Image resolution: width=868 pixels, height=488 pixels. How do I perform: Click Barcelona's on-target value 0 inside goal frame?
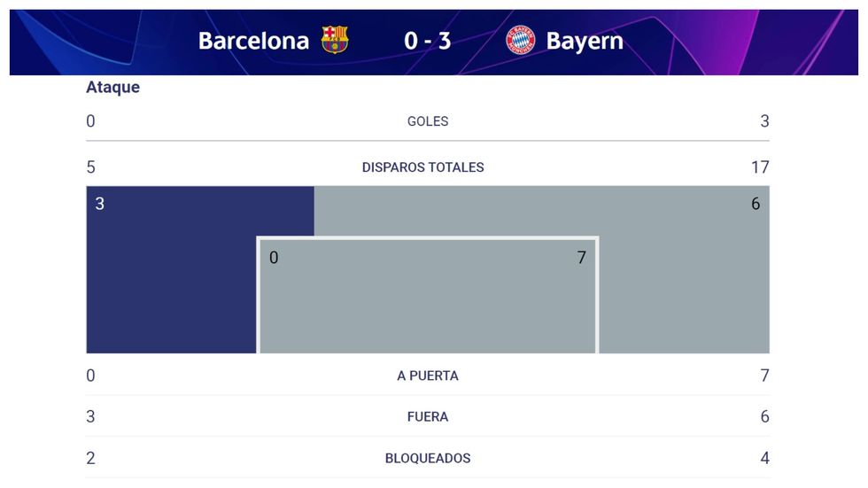coord(274,258)
